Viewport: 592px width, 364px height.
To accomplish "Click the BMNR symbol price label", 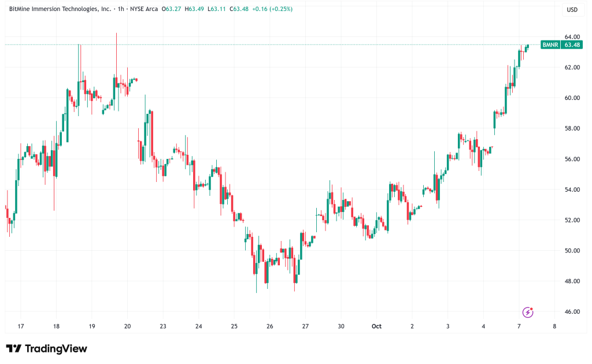I will tap(550, 45).
